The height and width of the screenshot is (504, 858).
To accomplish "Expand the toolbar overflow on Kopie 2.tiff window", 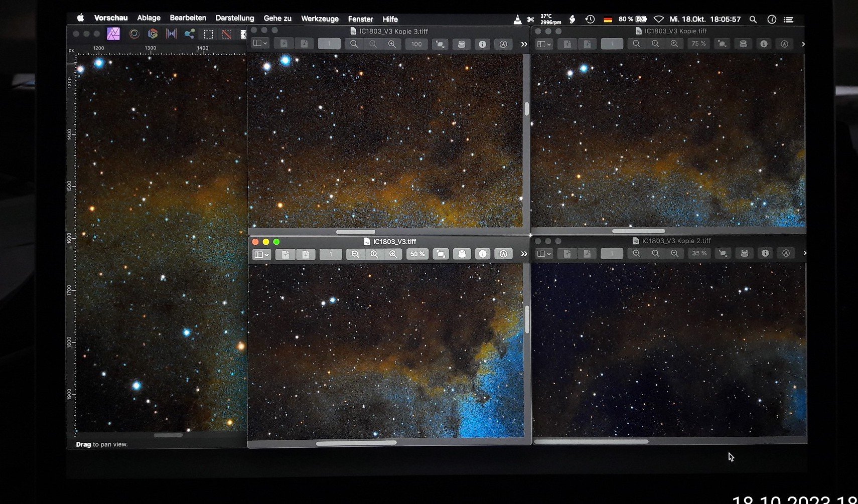I will tap(804, 253).
